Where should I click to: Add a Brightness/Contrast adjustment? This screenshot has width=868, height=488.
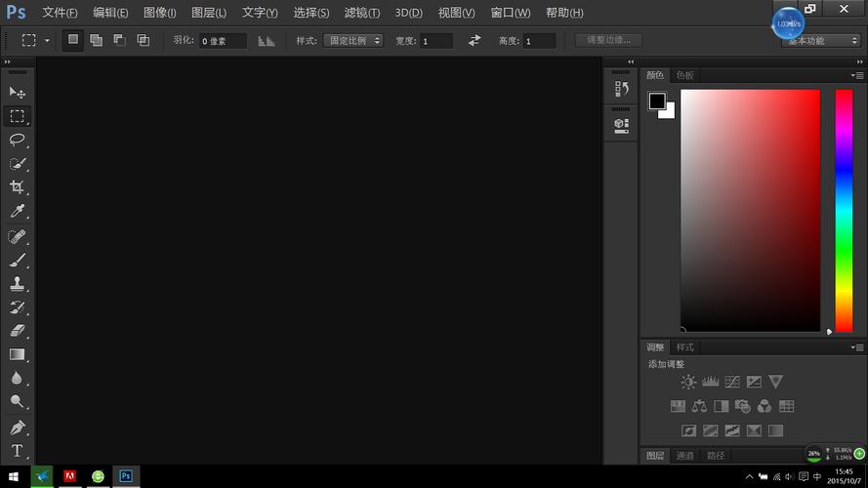click(688, 382)
